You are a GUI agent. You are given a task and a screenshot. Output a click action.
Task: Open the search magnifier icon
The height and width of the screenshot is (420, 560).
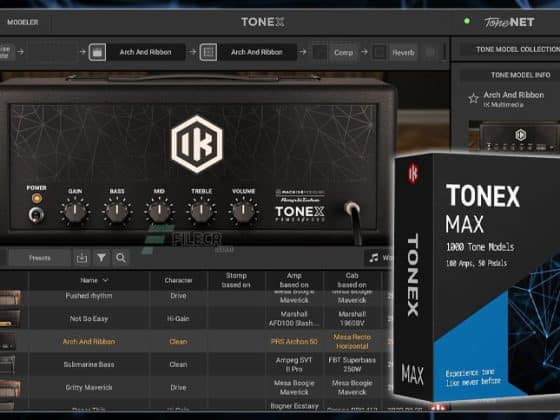click(121, 258)
